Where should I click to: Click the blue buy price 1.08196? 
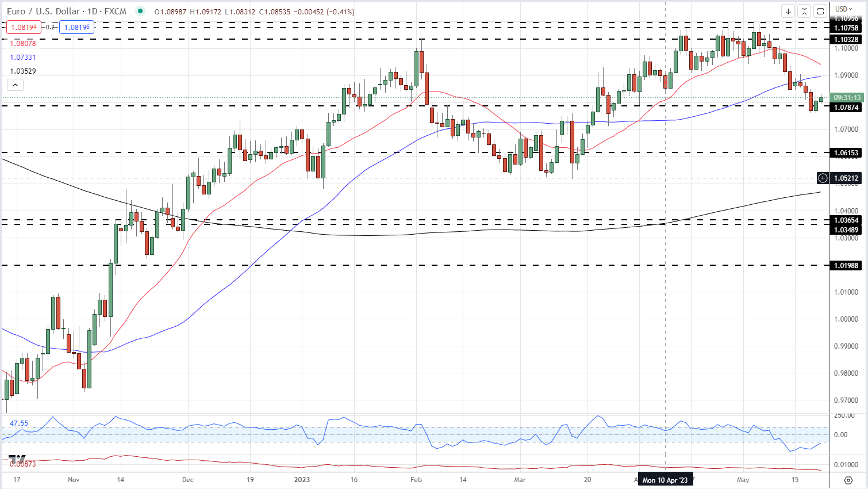[x=76, y=27]
